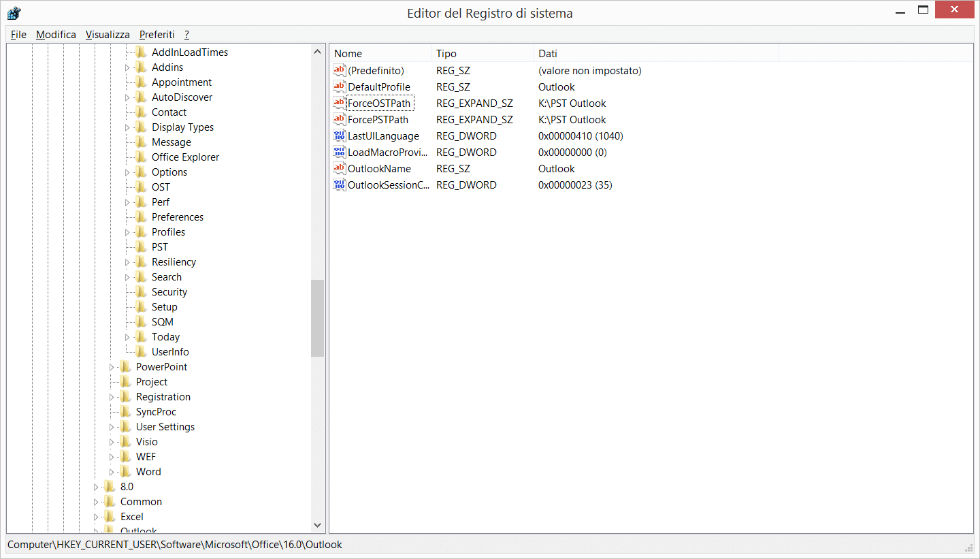Open the Visualizza menu
The height and width of the screenshot is (559, 980).
(108, 35)
